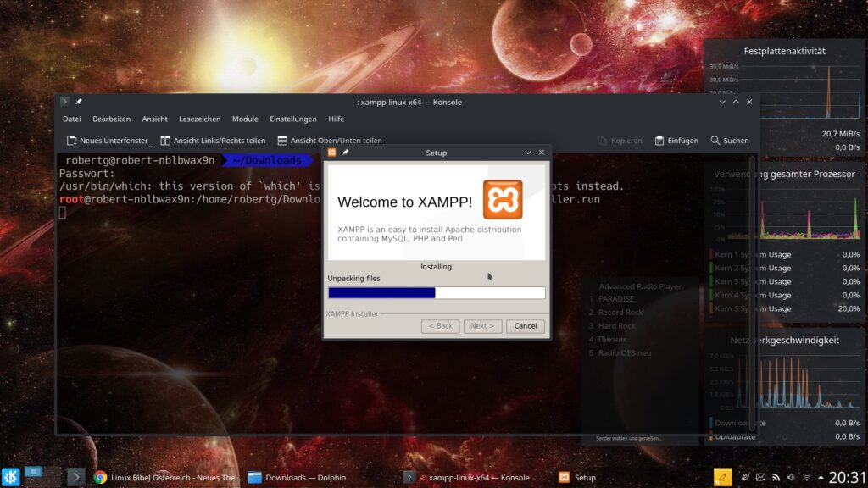
Task: Click the Konsole launcher icon in taskbar
Action: [x=75, y=476]
